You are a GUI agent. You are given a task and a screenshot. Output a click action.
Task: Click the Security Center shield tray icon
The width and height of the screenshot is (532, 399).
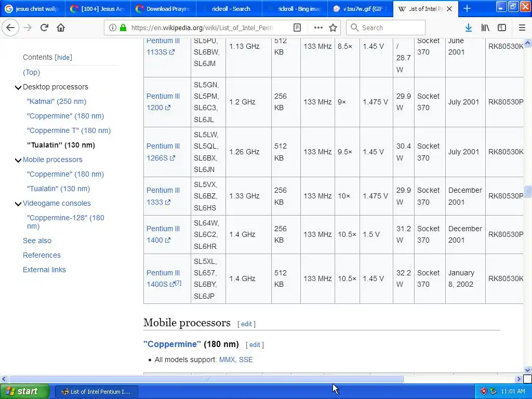(484, 391)
